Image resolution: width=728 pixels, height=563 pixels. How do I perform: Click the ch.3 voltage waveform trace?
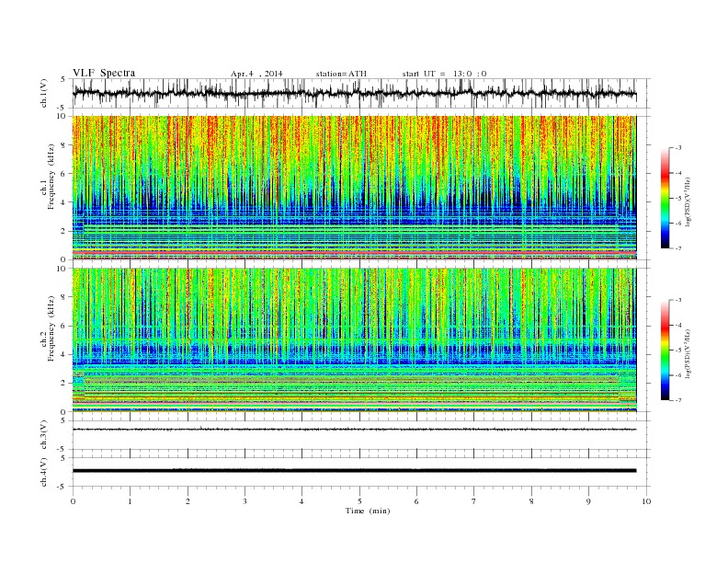click(354, 430)
